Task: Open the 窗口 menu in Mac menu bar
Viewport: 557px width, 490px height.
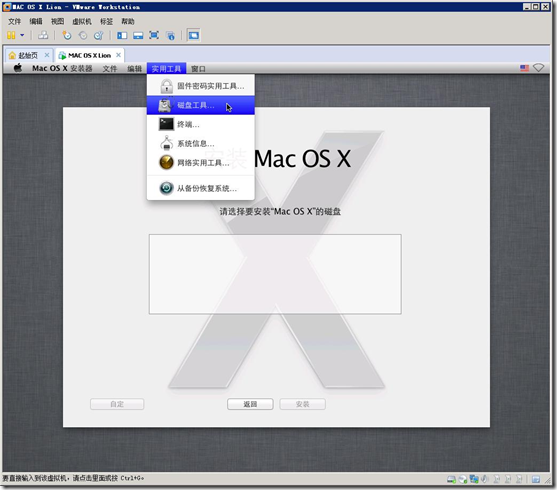Action: pyautogui.click(x=198, y=69)
